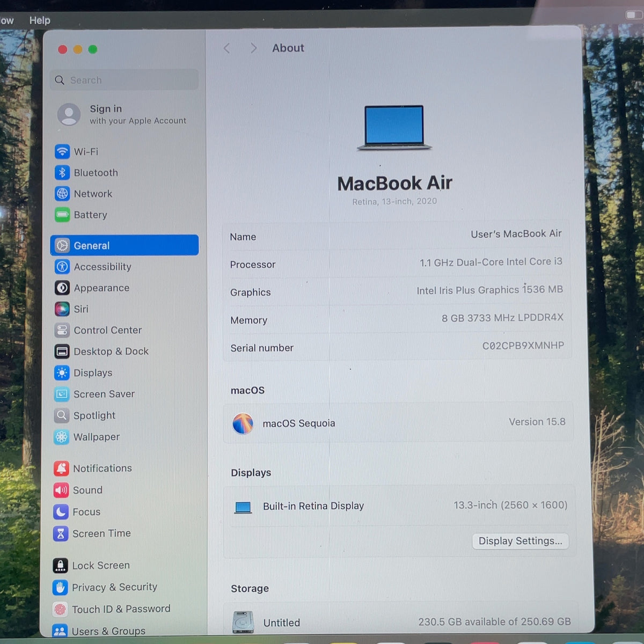This screenshot has height=644, width=644.
Task: Click the MacBook Air heading
Action: [394, 183]
